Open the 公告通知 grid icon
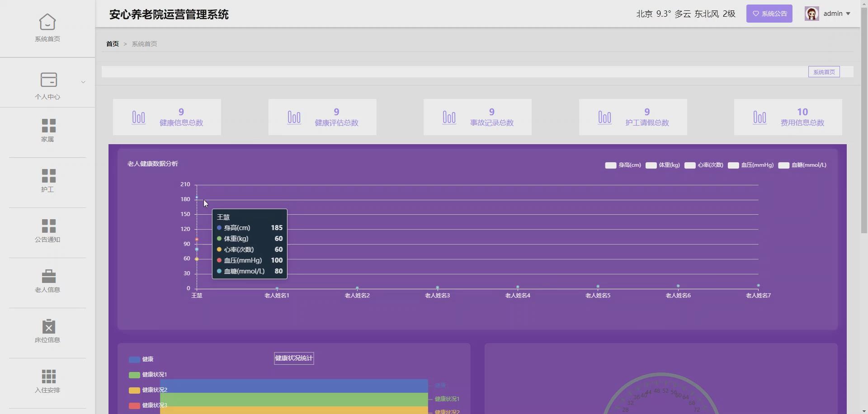The image size is (868, 414). [x=48, y=226]
